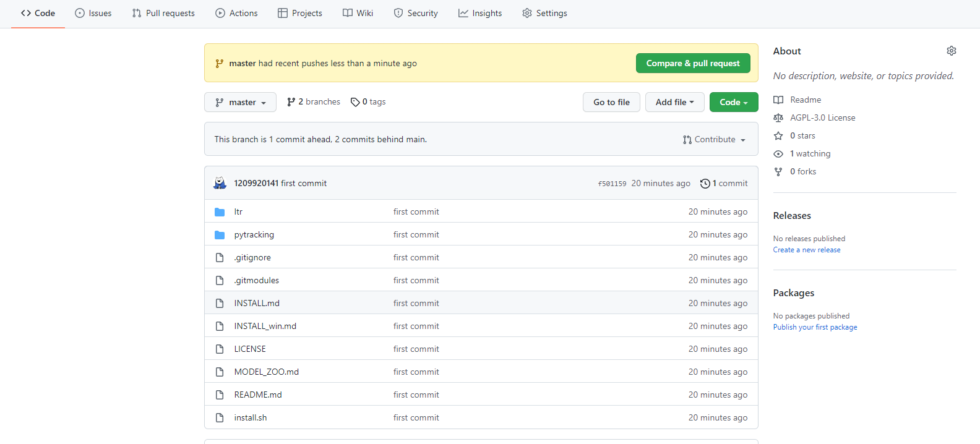Screen dimensions: 980x444
Task: Open repository Settings tab
Action: pyautogui.click(x=545, y=13)
